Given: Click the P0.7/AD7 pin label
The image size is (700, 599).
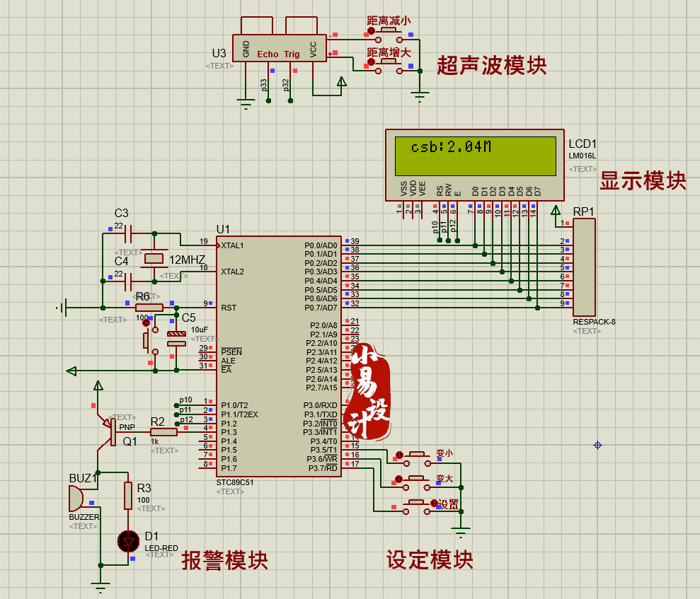Looking at the screenshot, I should pyautogui.click(x=321, y=308).
